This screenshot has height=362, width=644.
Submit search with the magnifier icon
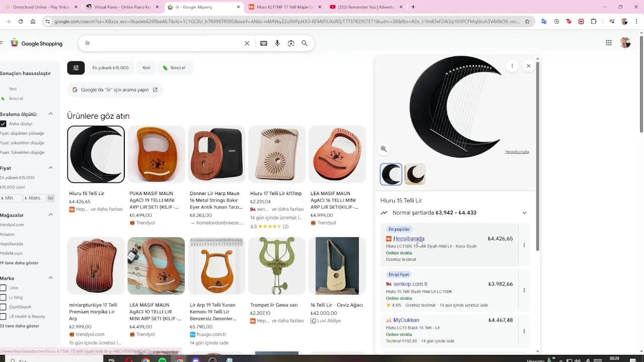304,43
